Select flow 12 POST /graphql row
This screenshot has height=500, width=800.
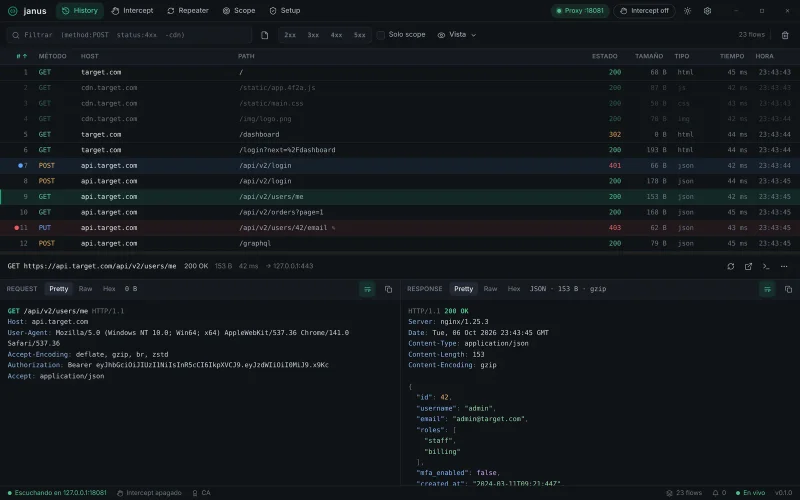(400, 243)
